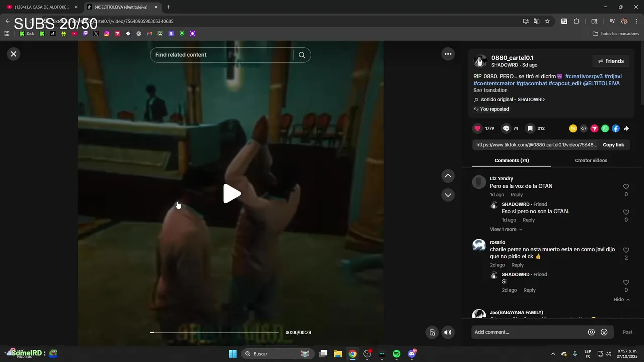Click the translate page icon in address bar

(x=536, y=21)
